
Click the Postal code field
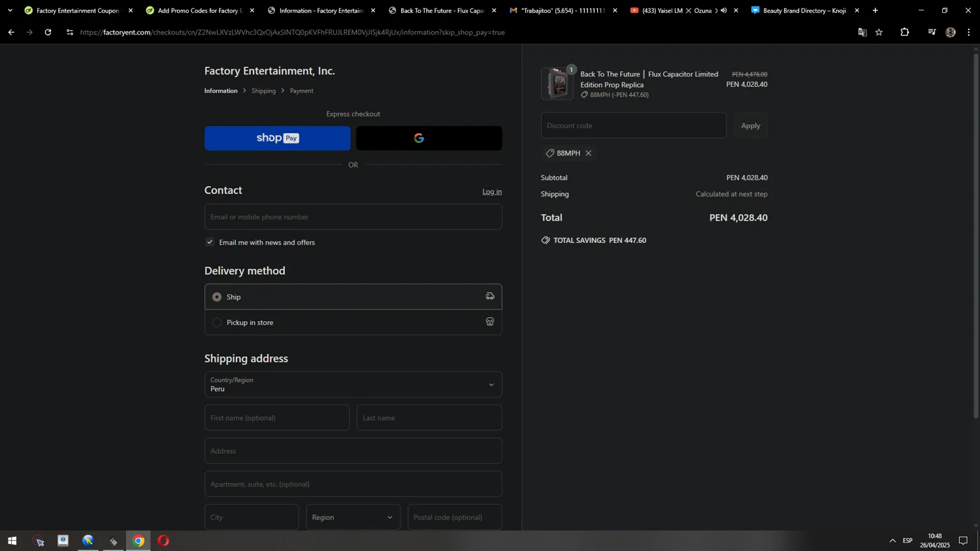455,517
